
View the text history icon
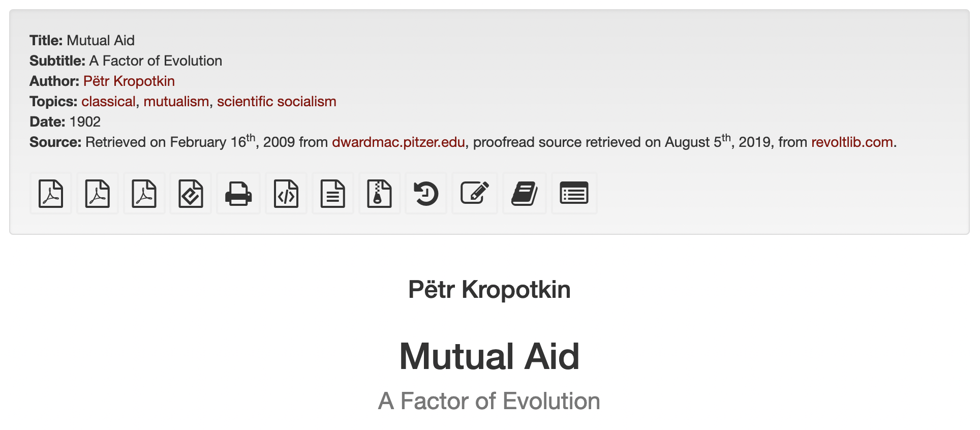(426, 194)
